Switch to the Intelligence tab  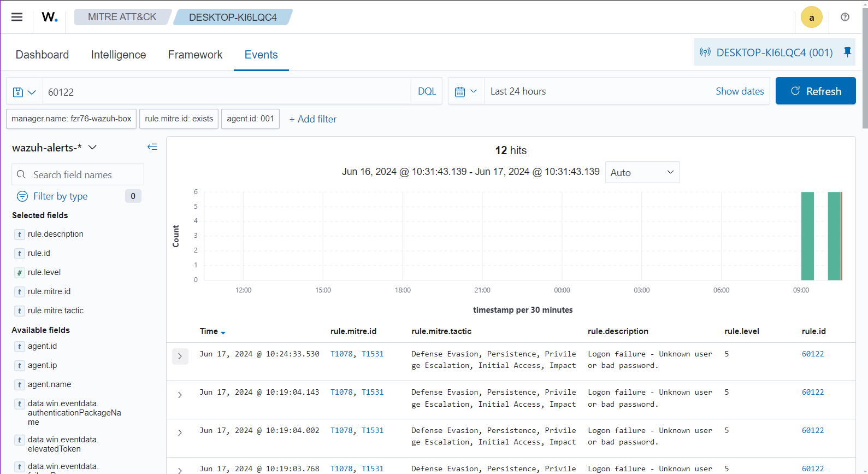[x=119, y=55]
